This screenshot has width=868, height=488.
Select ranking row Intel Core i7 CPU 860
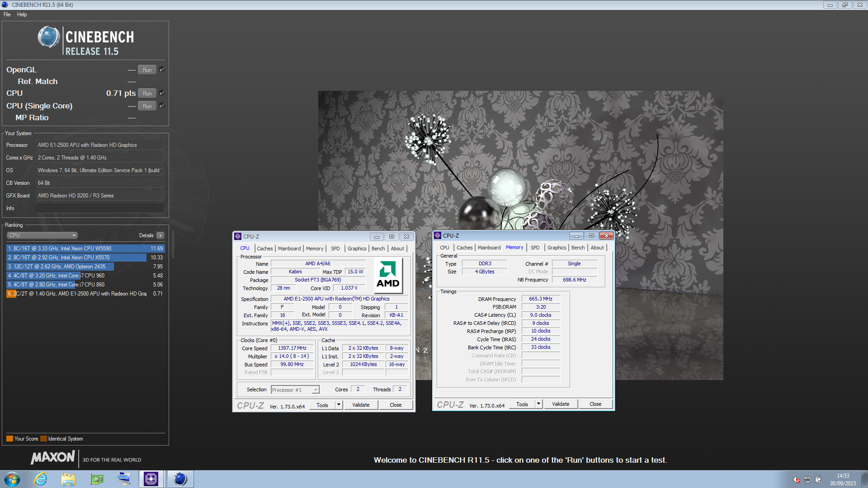click(x=85, y=285)
